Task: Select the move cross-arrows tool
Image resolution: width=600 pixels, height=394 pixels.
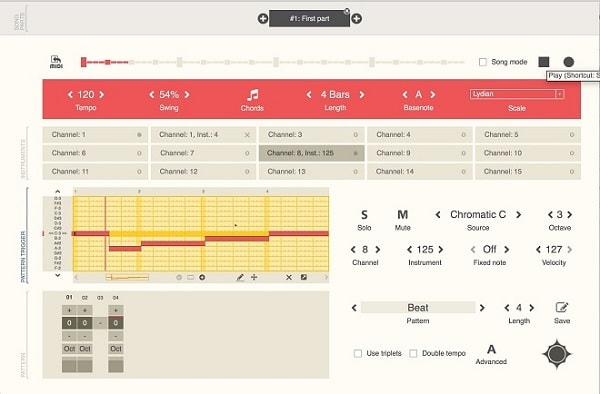Action: (254, 277)
